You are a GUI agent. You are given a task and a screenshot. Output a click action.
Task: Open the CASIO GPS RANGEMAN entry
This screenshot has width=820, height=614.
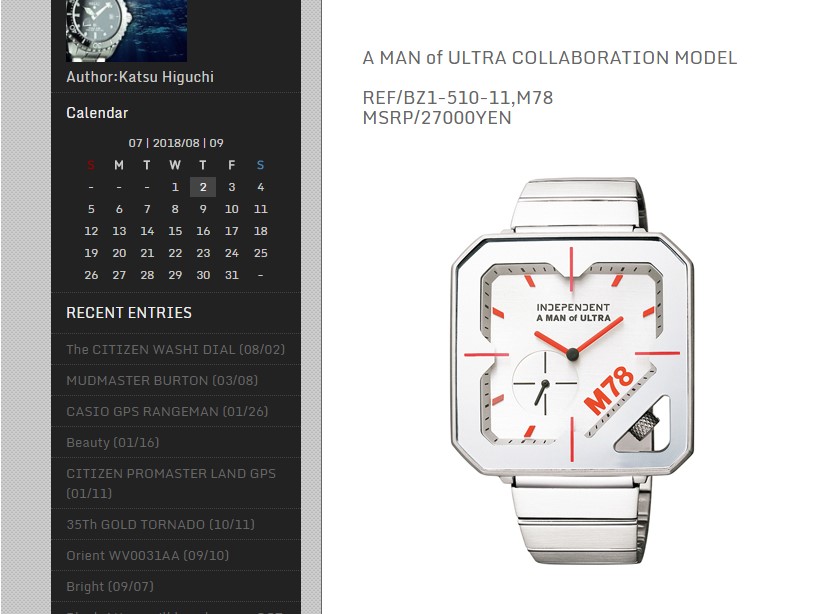pos(167,412)
